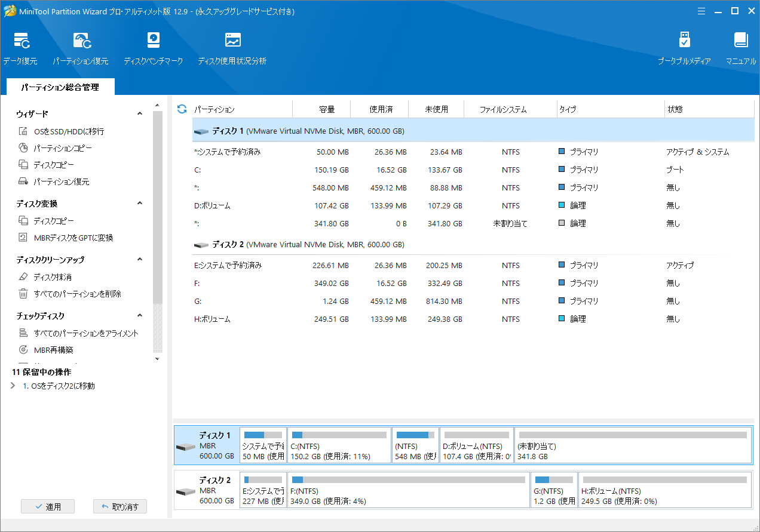Screen dimensions: 760x532
Task: Start パーティションコピー wizard
Action: 55,148
